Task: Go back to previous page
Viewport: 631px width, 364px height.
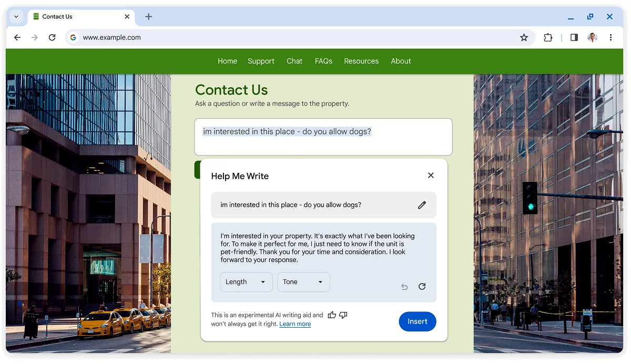Action: coord(17,37)
